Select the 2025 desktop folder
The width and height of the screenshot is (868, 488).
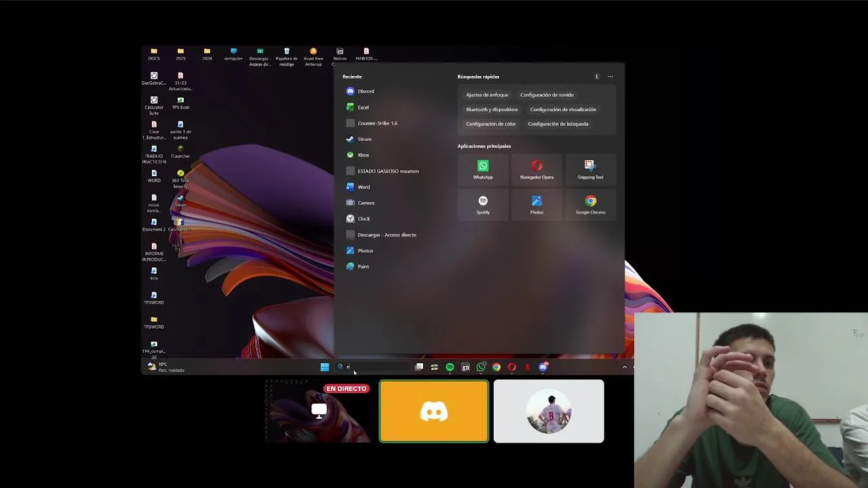(180, 54)
